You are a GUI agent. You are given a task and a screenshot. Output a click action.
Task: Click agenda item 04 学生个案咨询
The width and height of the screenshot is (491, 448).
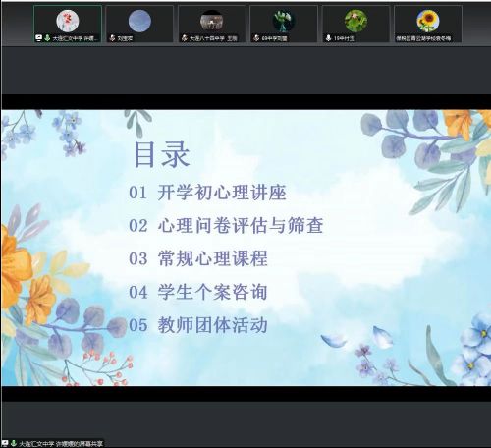(x=198, y=292)
